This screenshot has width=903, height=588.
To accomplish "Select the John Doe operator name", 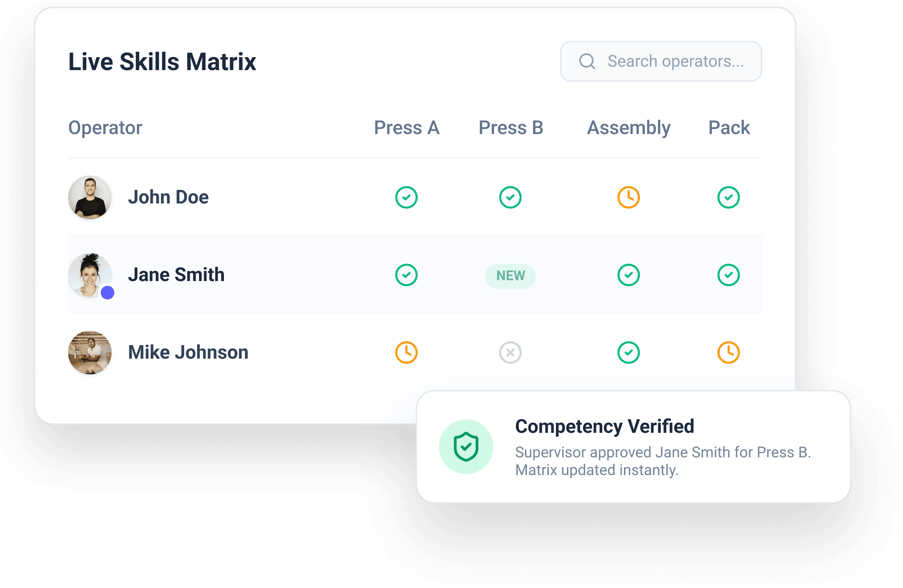I will click(x=168, y=197).
